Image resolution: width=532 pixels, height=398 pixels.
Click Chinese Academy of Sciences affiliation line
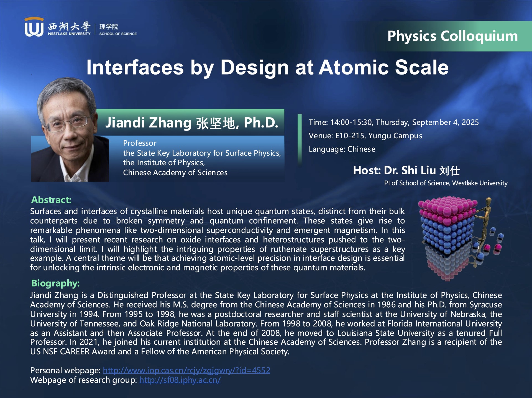coord(175,173)
